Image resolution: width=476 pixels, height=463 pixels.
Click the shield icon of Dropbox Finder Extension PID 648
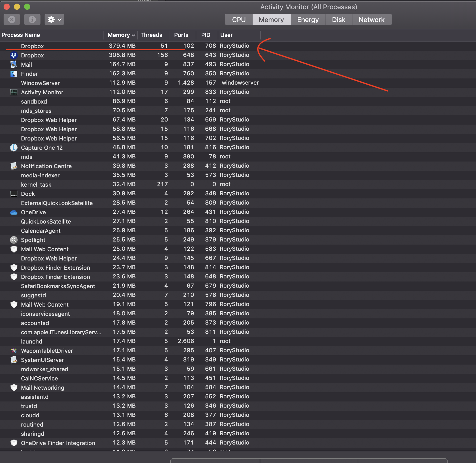tap(14, 277)
